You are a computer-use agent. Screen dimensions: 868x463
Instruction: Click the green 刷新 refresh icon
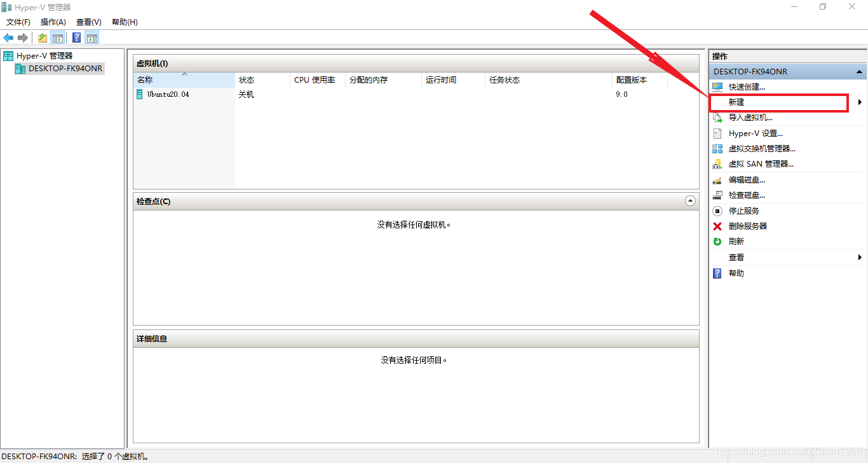pos(717,242)
